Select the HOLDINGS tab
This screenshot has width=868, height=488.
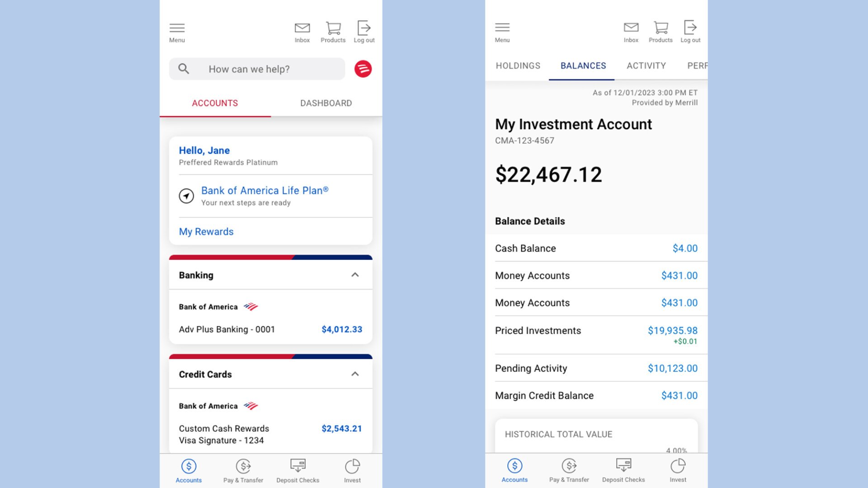pos(518,66)
